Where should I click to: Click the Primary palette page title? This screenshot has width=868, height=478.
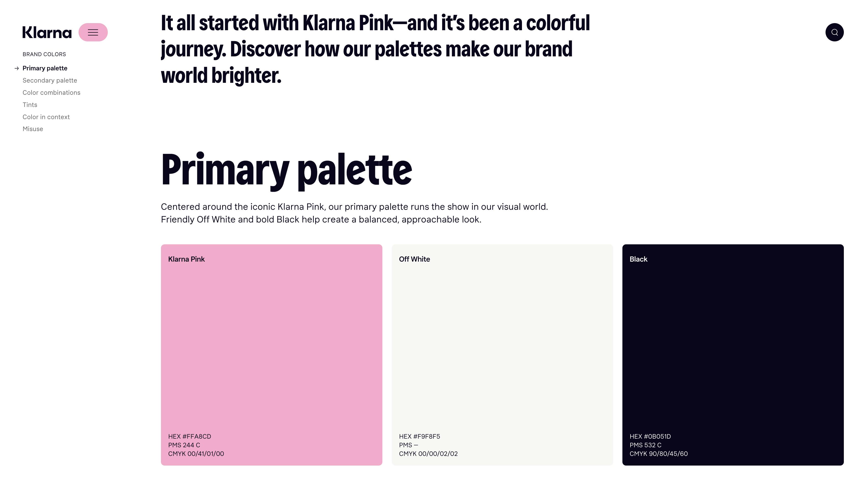287,170
